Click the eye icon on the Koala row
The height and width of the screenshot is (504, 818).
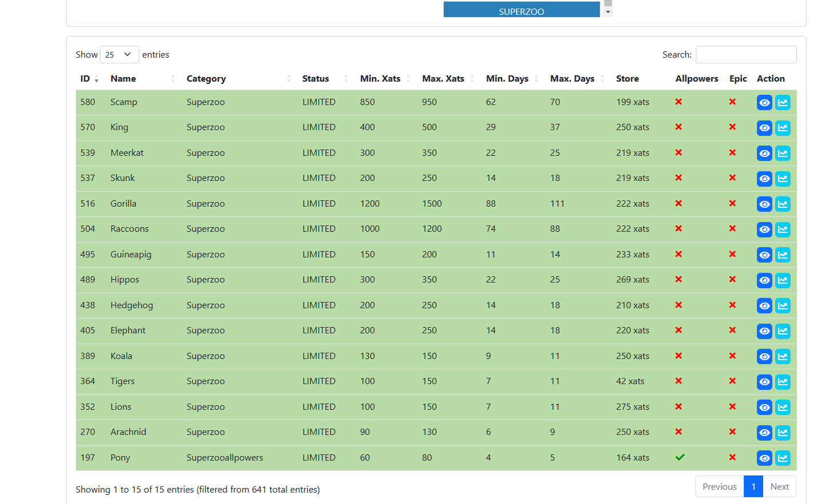[764, 356]
